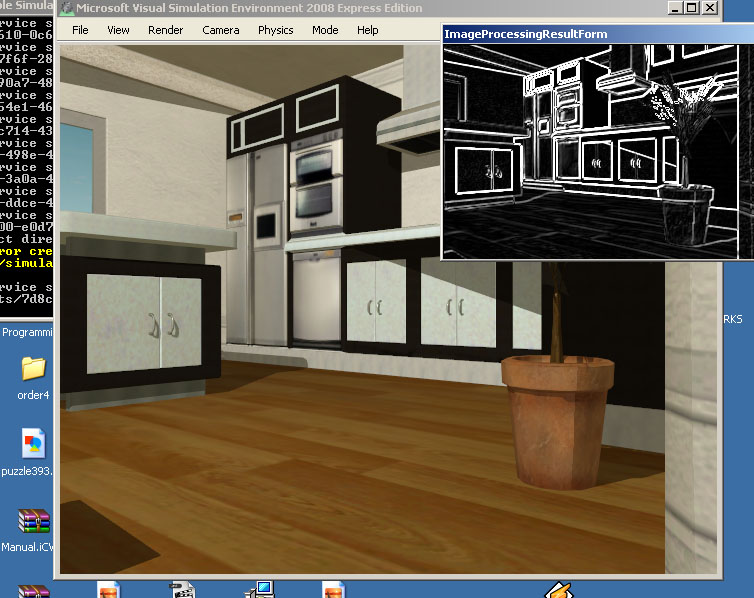
Task: Open the Physics menu
Action: 276,30
